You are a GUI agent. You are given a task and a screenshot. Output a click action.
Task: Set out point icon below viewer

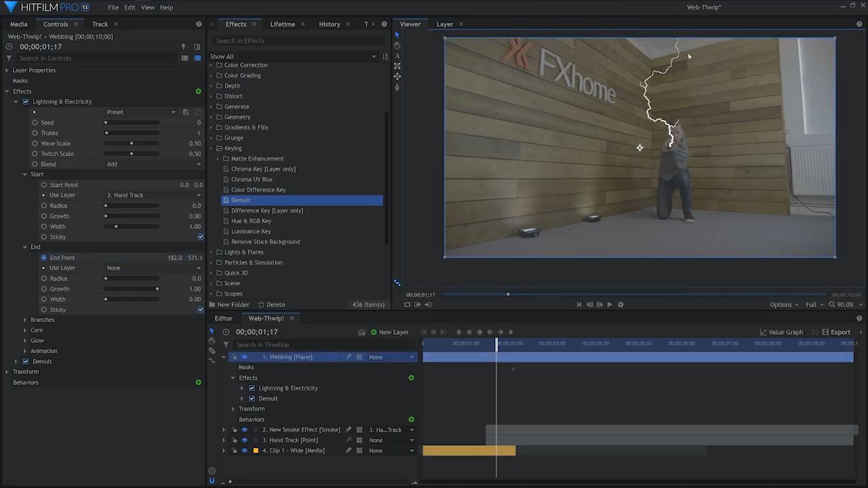point(427,304)
